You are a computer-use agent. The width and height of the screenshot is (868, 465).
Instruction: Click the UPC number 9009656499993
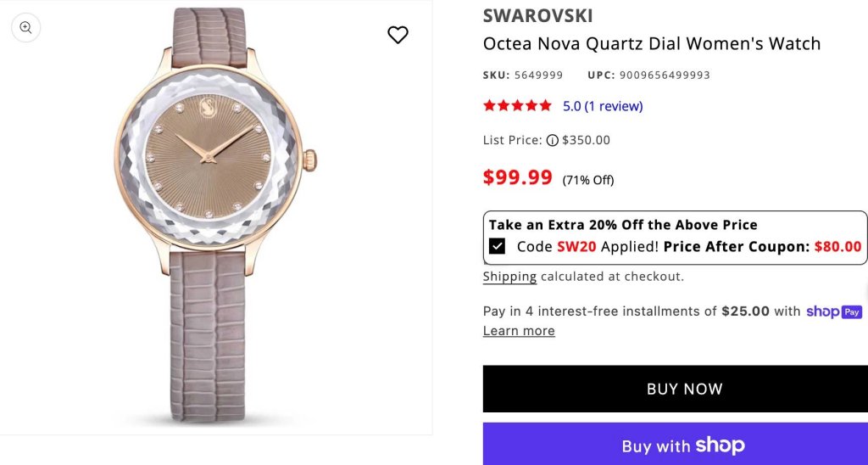[665, 76]
